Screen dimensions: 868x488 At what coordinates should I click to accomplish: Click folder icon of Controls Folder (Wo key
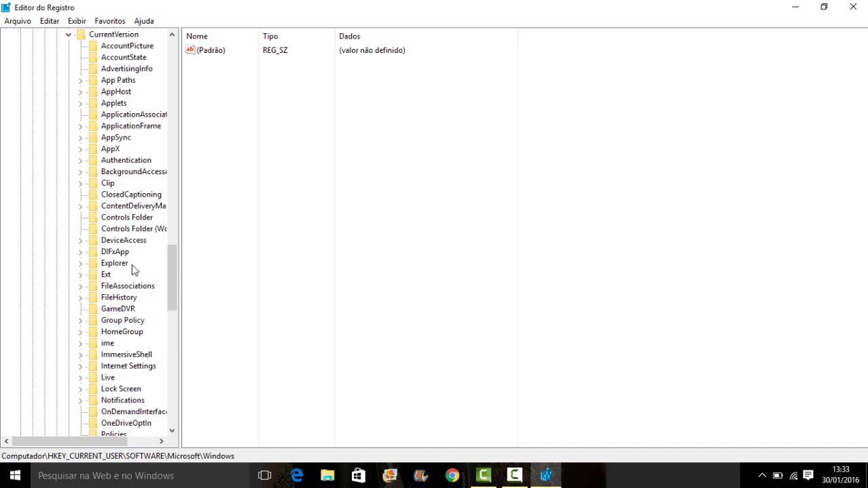coord(93,229)
